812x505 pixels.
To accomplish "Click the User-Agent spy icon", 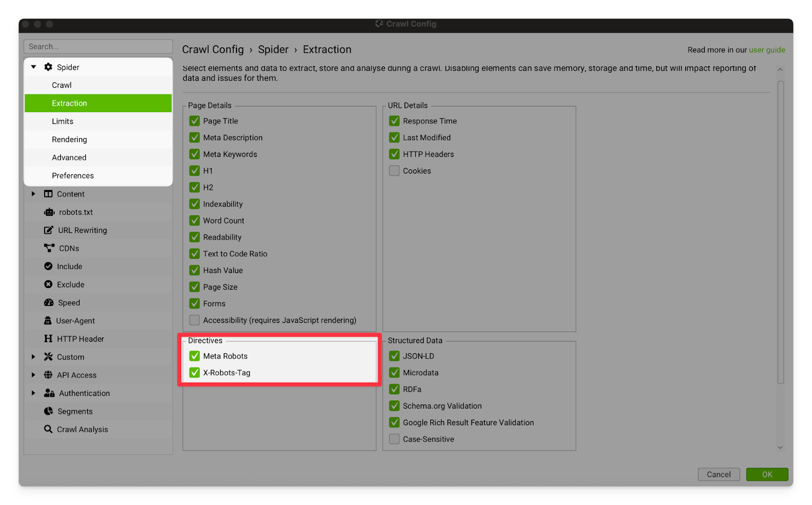I will 48,321.
